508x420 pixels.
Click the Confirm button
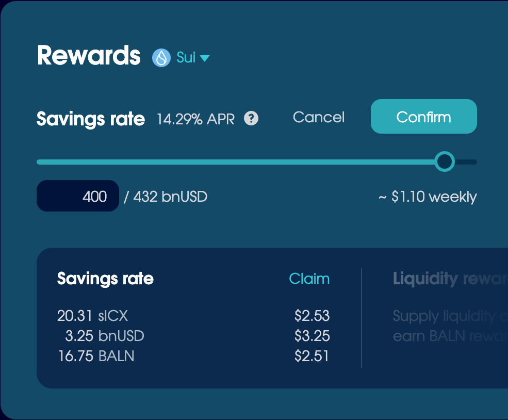point(423,117)
